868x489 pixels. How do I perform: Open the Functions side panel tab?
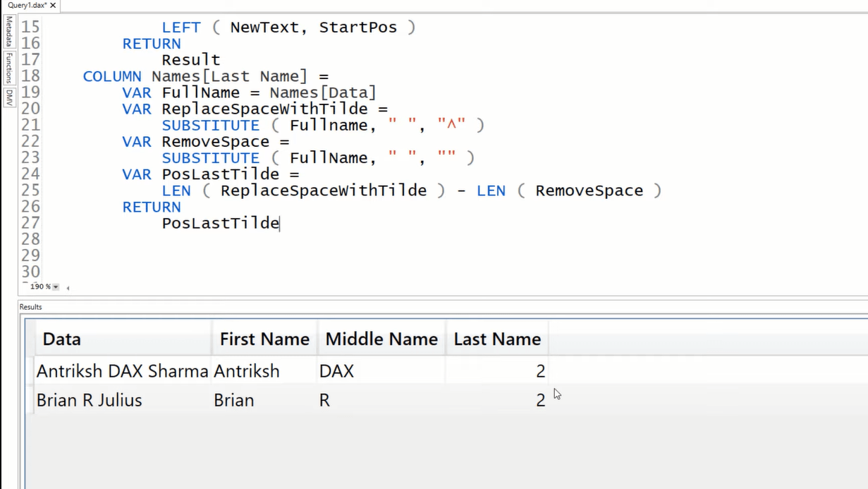[x=9, y=67]
